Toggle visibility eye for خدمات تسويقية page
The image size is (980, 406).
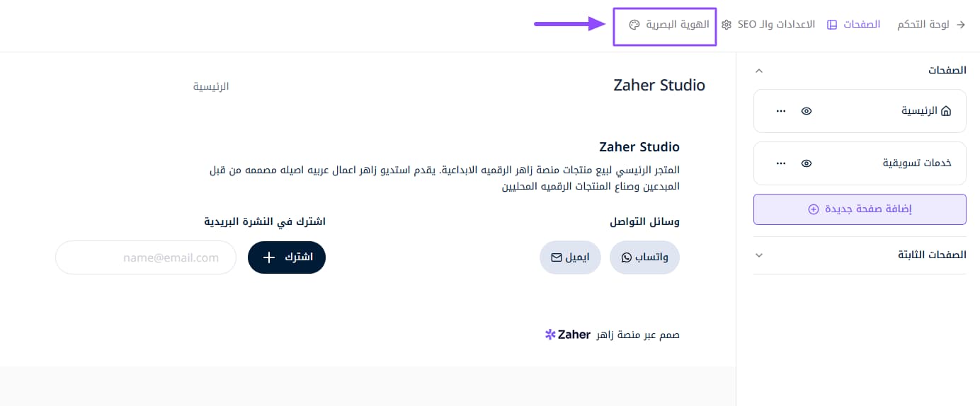pyautogui.click(x=806, y=163)
